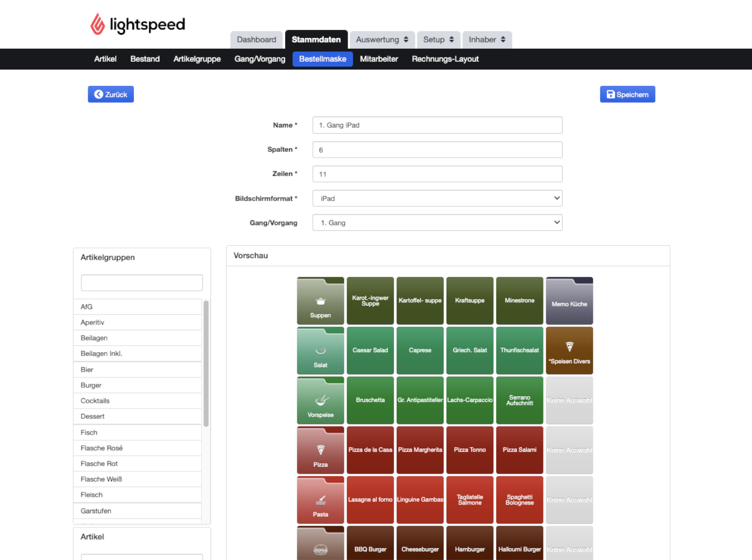The height and width of the screenshot is (560, 752).
Task: Open the Auswertung dropdown tab
Action: click(382, 39)
